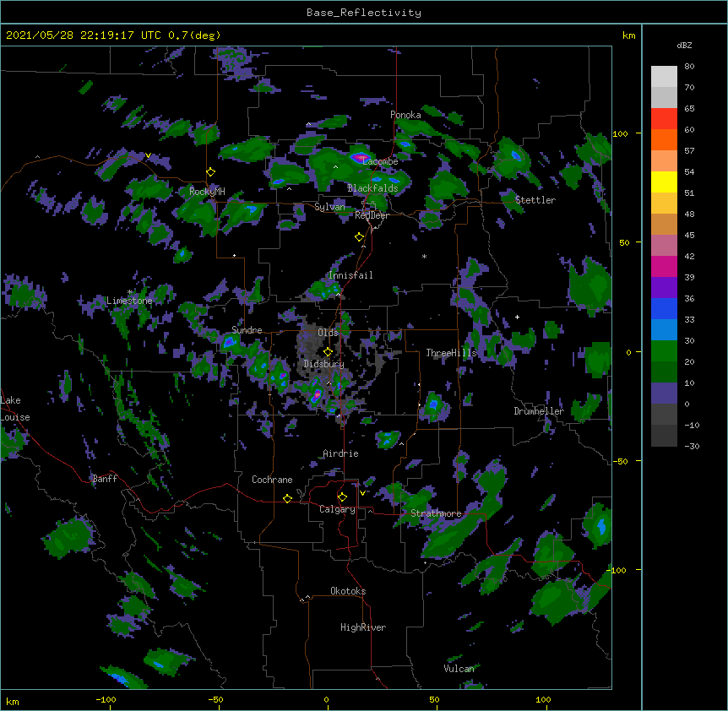This screenshot has height=711, width=728.
Task: Pick the slate purple 0-10 dBZ legend swatch
Action: pyautogui.click(x=664, y=393)
